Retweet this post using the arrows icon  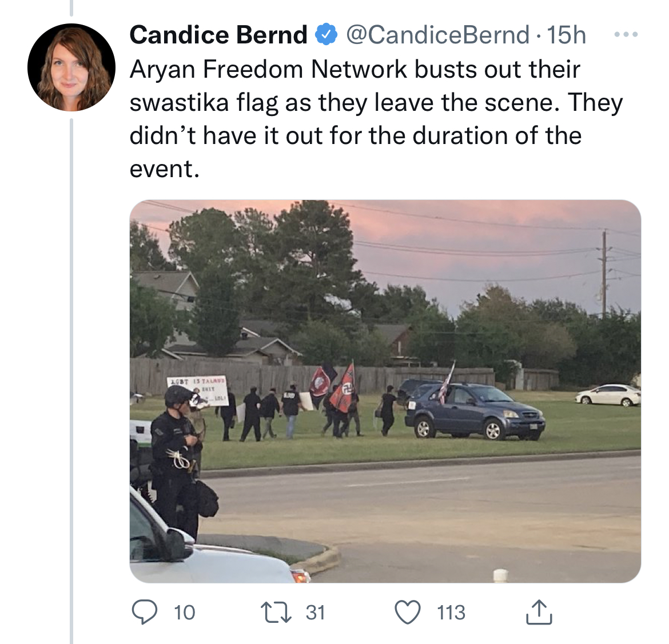click(x=276, y=613)
